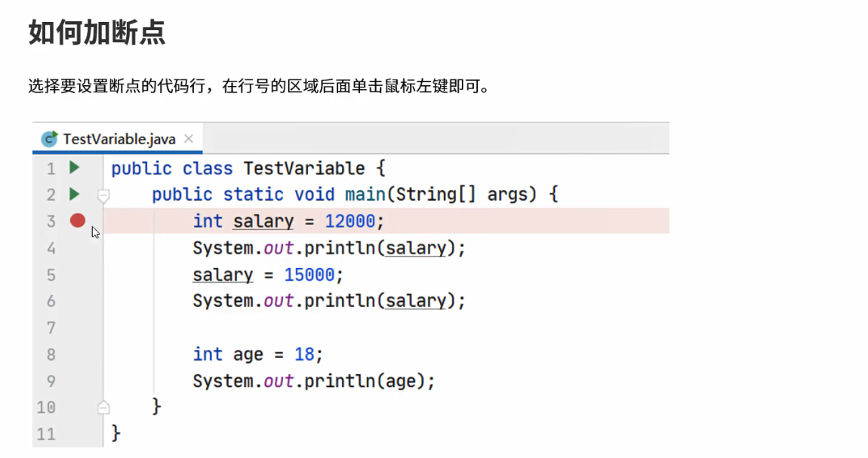
Task: Click line number 8 in the gutter
Action: 51,355
